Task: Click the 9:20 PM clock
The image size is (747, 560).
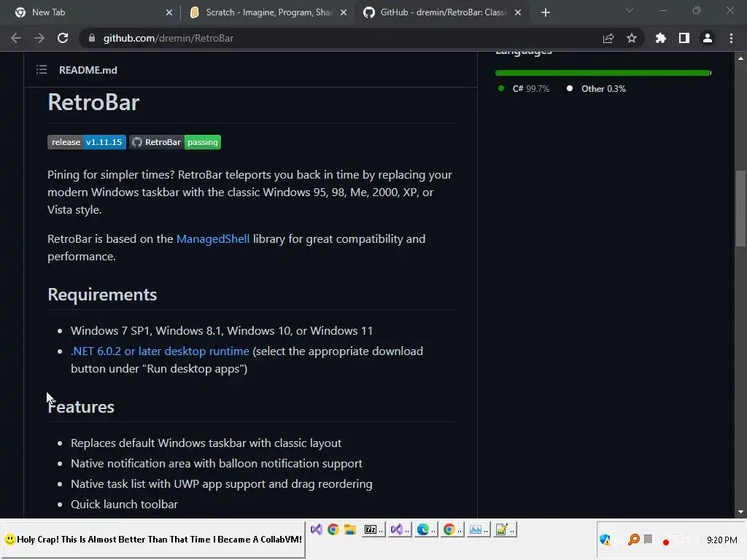Action: click(721, 540)
